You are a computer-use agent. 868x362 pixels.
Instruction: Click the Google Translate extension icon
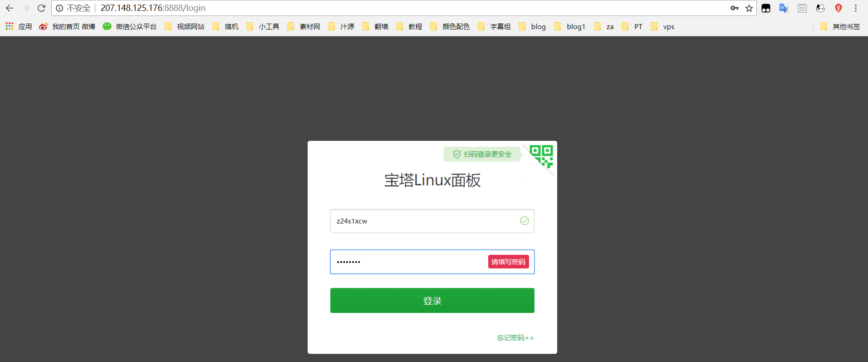[784, 8]
